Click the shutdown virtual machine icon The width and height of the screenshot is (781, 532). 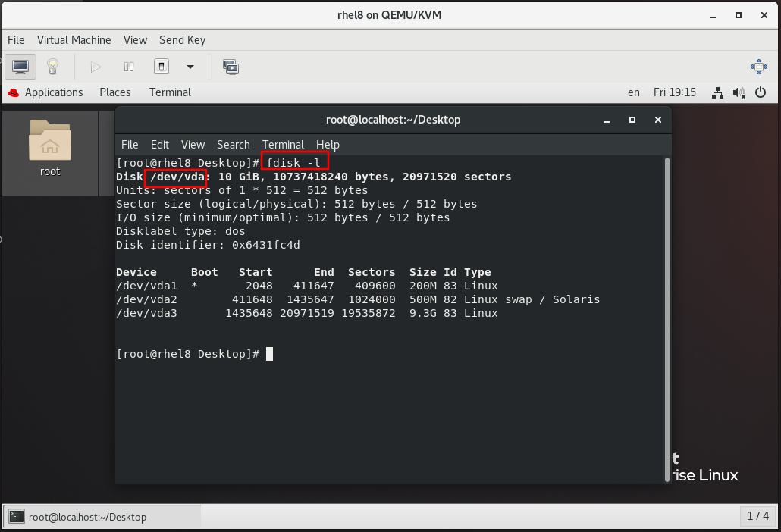[x=162, y=67]
